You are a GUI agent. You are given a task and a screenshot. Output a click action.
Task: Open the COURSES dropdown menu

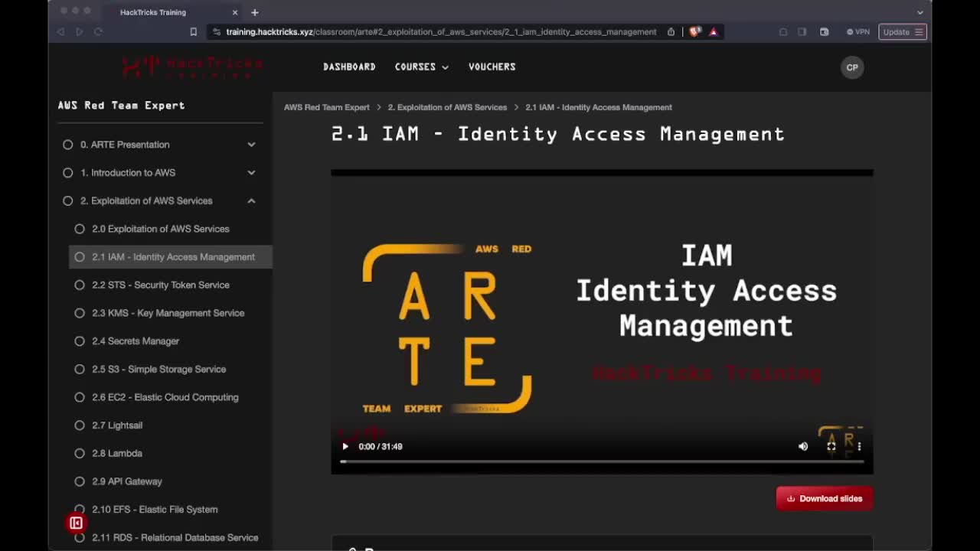(x=421, y=67)
